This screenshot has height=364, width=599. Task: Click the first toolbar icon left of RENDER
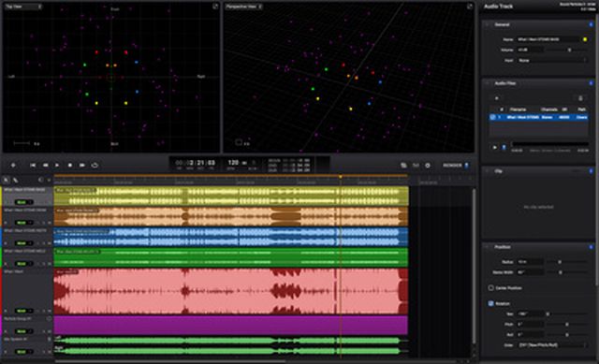403,166
